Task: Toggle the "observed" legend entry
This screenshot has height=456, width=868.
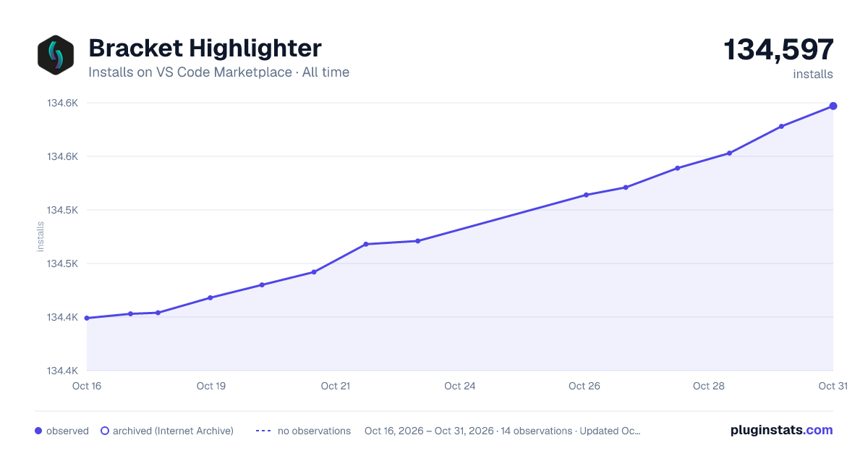Action: [x=61, y=431]
